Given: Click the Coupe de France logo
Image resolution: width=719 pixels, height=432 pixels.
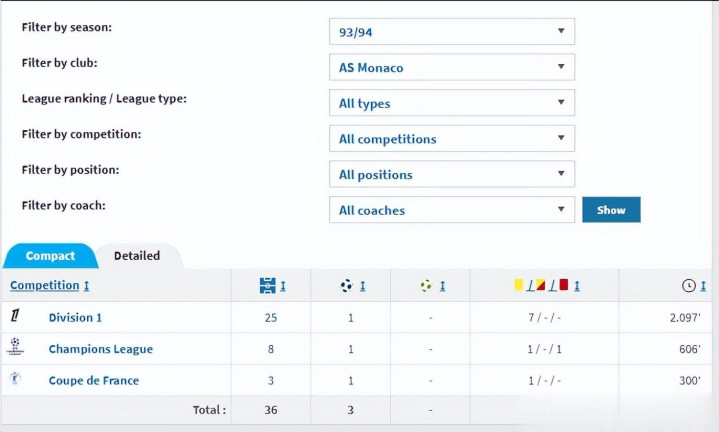Looking at the screenshot, I should [15, 379].
